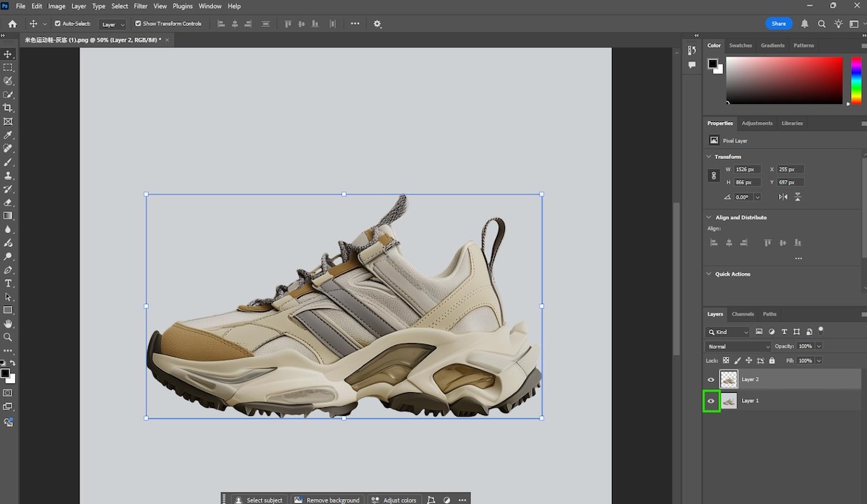Select the Zoom tool in toolbar
The width and height of the screenshot is (867, 504).
click(8, 337)
